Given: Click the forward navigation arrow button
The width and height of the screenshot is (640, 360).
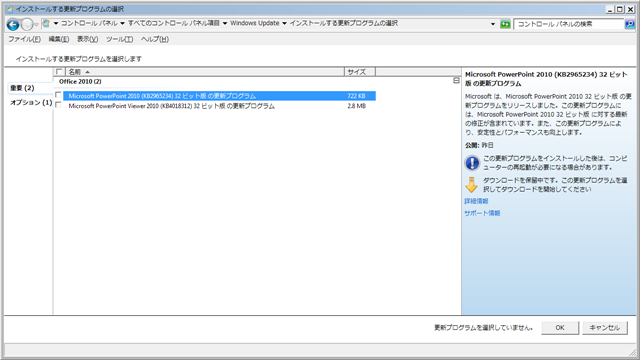Looking at the screenshot, I should pyautogui.click(x=27, y=24).
